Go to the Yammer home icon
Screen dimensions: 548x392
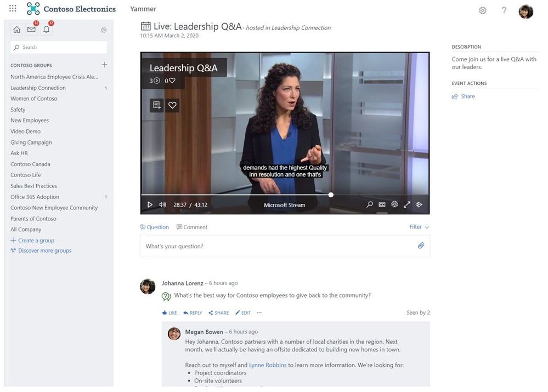point(16,30)
